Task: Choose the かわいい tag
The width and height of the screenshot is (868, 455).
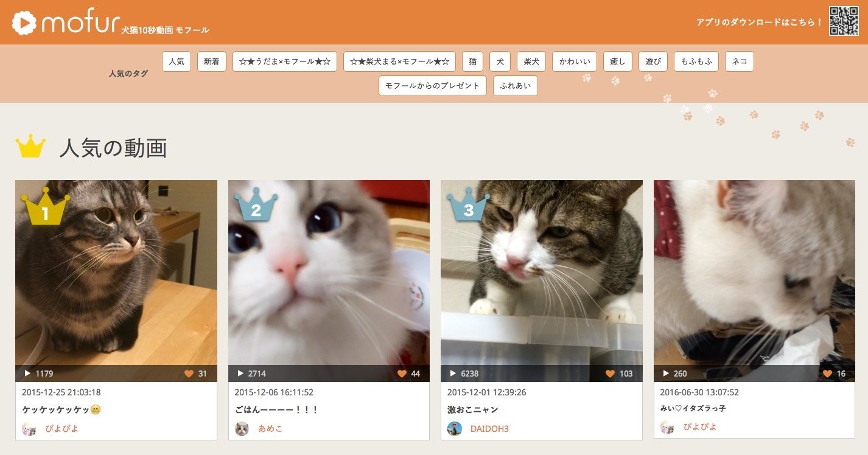Action: (575, 61)
